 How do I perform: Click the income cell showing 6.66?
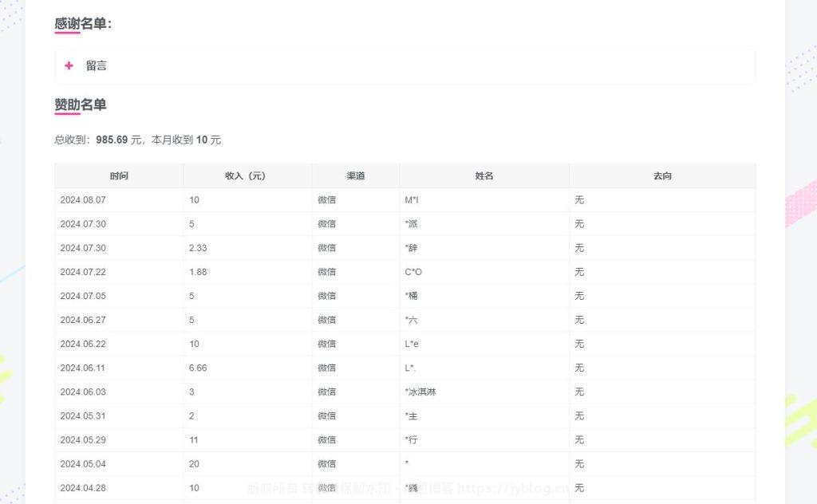[x=198, y=368]
